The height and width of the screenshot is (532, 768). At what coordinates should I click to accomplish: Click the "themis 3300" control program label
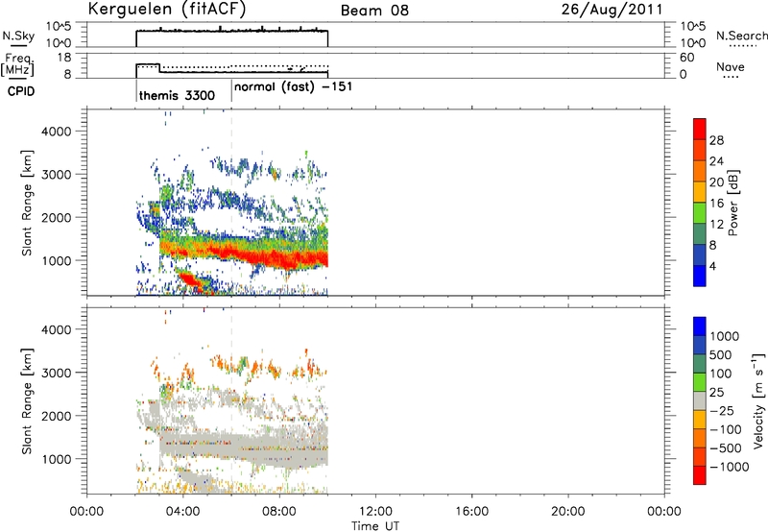coord(177,95)
